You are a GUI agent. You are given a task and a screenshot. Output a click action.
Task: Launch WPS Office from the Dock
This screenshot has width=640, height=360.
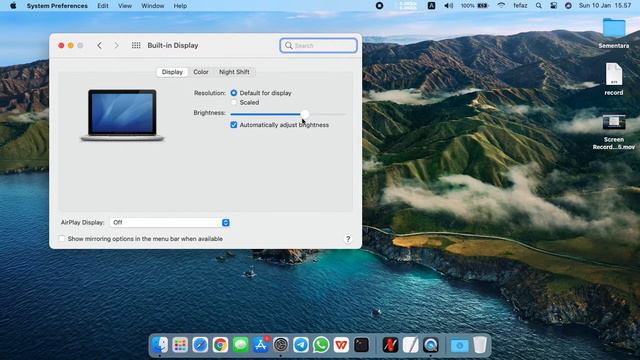pos(341,345)
